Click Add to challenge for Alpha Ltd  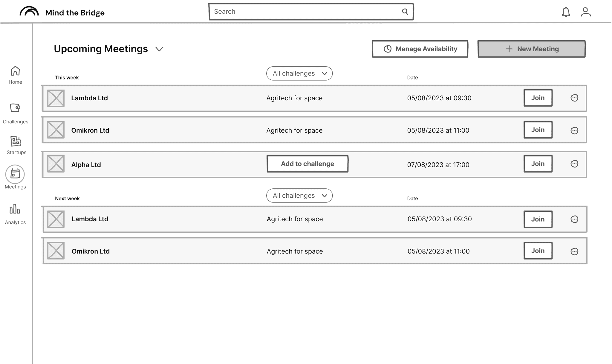tap(307, 164)
